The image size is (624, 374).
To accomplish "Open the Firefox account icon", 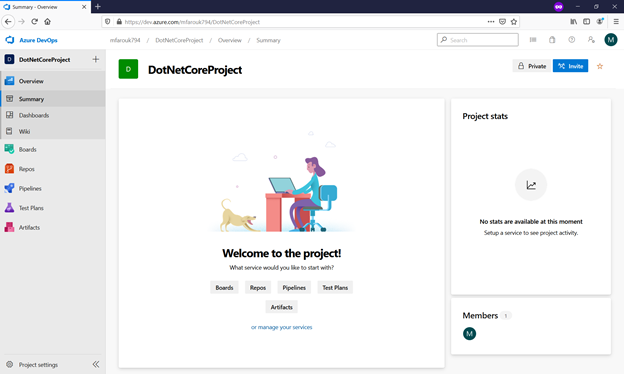I will (x=600, y=21).
